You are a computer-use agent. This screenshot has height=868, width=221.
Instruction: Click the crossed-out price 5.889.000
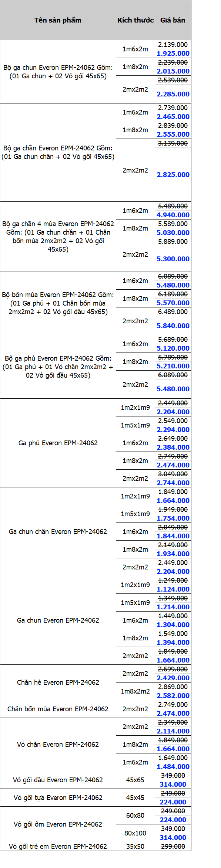tap(173, 241)
